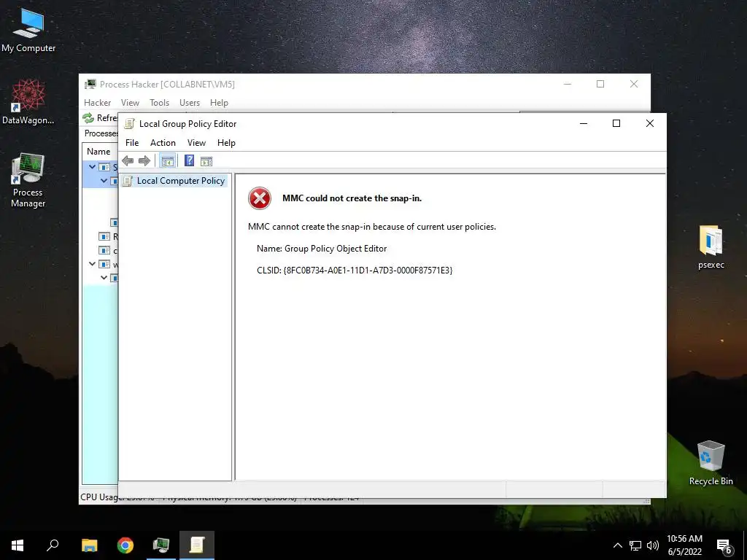Click Refresh button in Process Hacker toolbar
Screen dimensions: 747x560
pyautogui.click(x=100, y=117)
